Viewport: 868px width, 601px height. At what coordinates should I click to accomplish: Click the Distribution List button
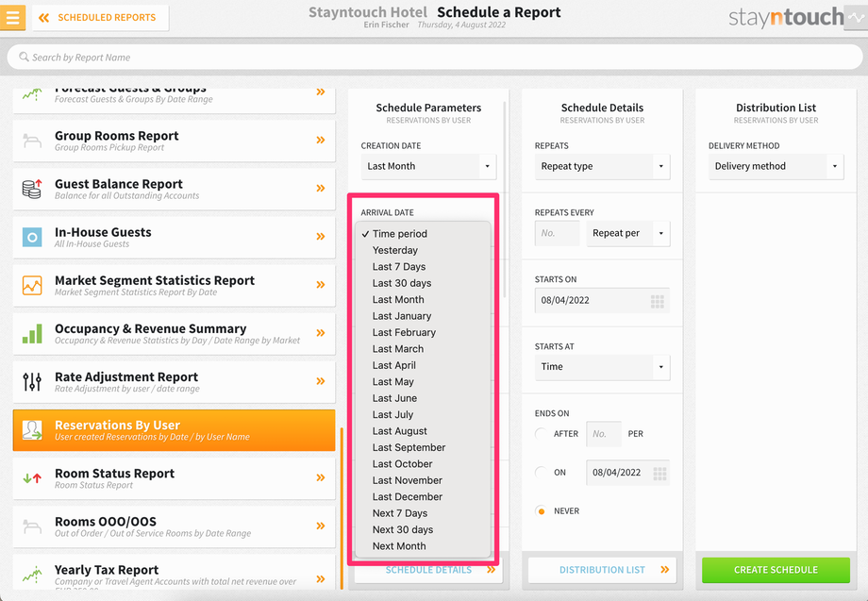[x=602, y=570]
